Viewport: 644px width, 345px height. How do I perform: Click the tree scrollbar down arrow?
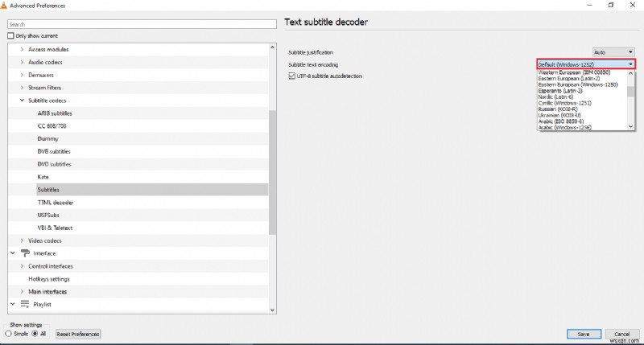click(x=272, y=310)
